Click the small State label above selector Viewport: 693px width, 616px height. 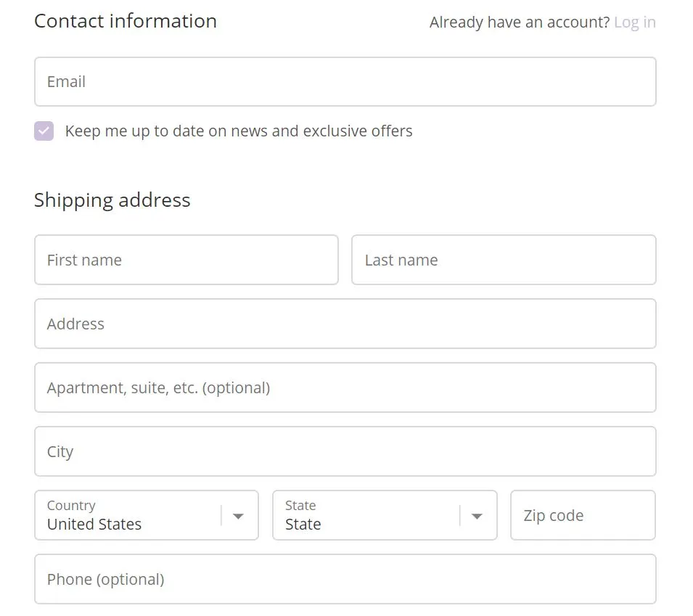[300, 506]
